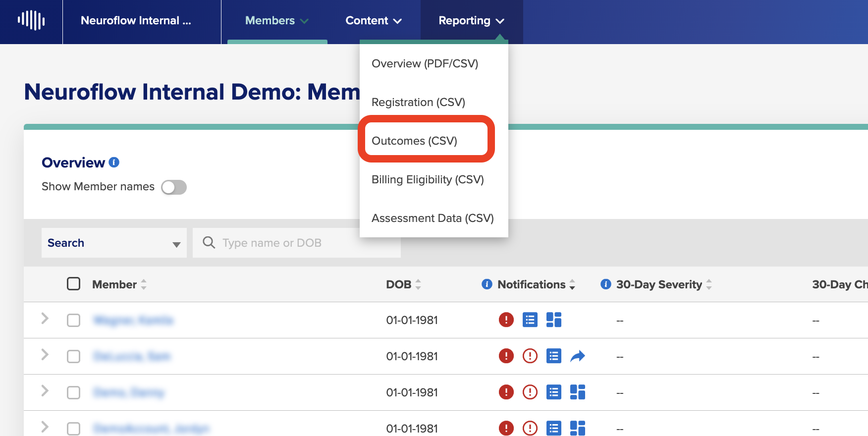868x436 pixels.
Task: Expand the fourth member row chevron
Action: [x=45, y=427]
